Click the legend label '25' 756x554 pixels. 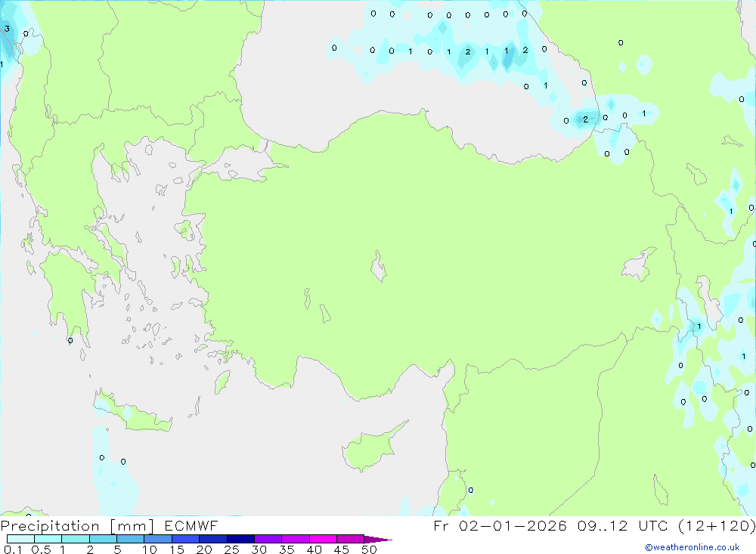click(232, 549)
